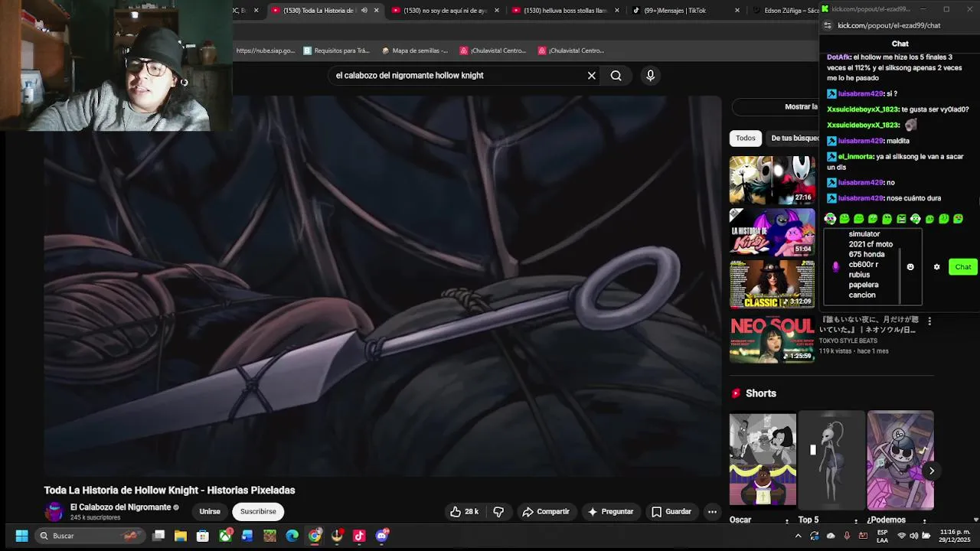Open Requisitos para Trá bookmark
This screenshot has width=980, height=551.
[336, 51]
